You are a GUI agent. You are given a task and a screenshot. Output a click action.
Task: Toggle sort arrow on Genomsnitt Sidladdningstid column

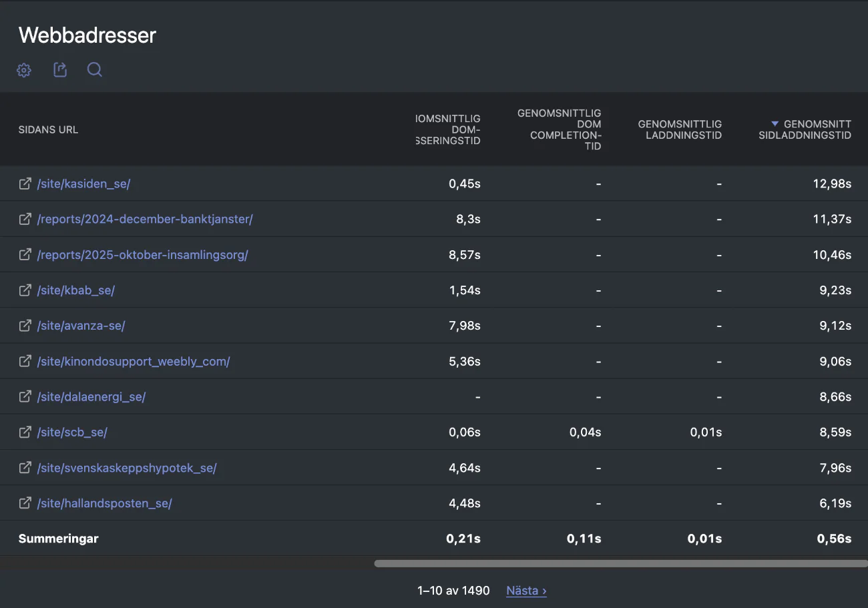click(775, 124)
